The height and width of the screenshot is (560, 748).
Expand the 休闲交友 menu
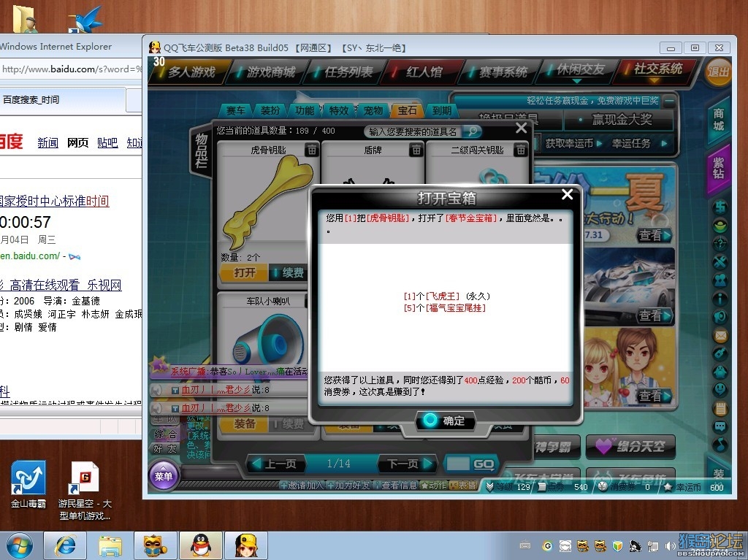coord(576,71)
